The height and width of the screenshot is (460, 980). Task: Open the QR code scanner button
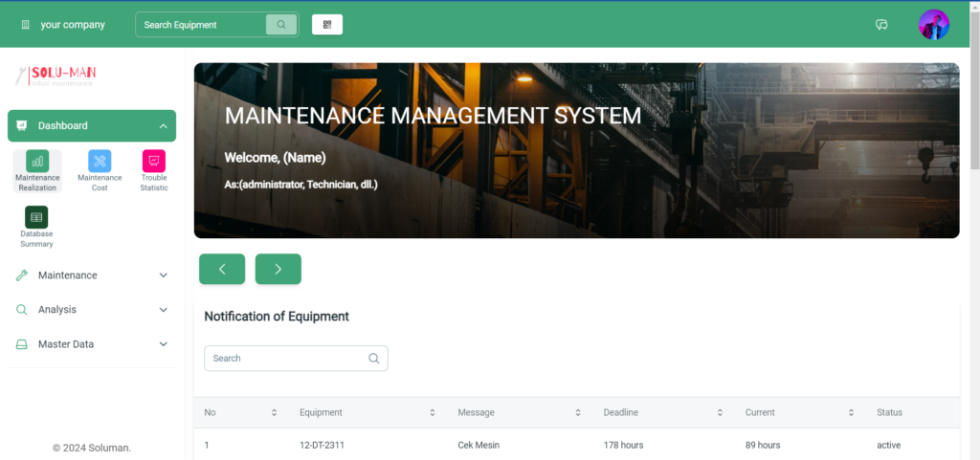(x=327, y=24)
